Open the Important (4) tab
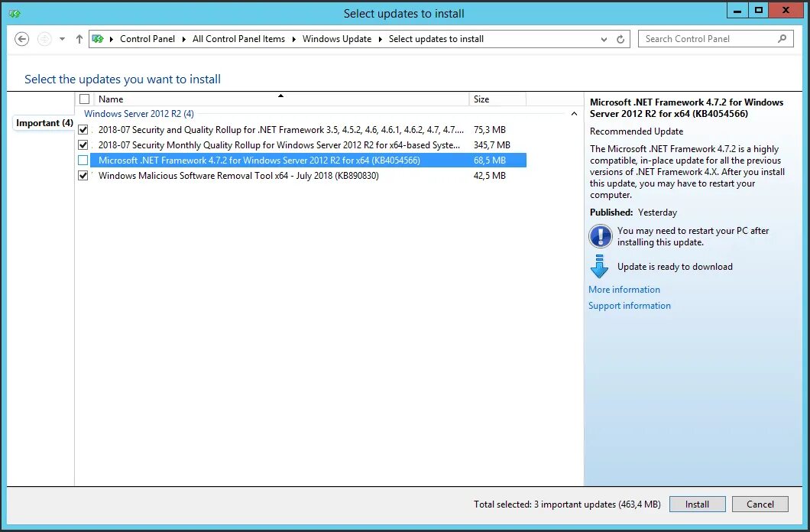Viewport: 810px width, 532px height. click(44, 123)
